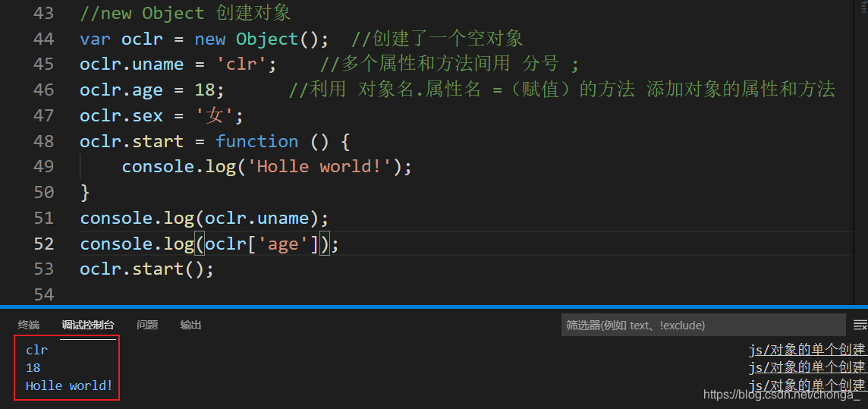Click line number 47 in the gutter

click(x=44, y=115)
